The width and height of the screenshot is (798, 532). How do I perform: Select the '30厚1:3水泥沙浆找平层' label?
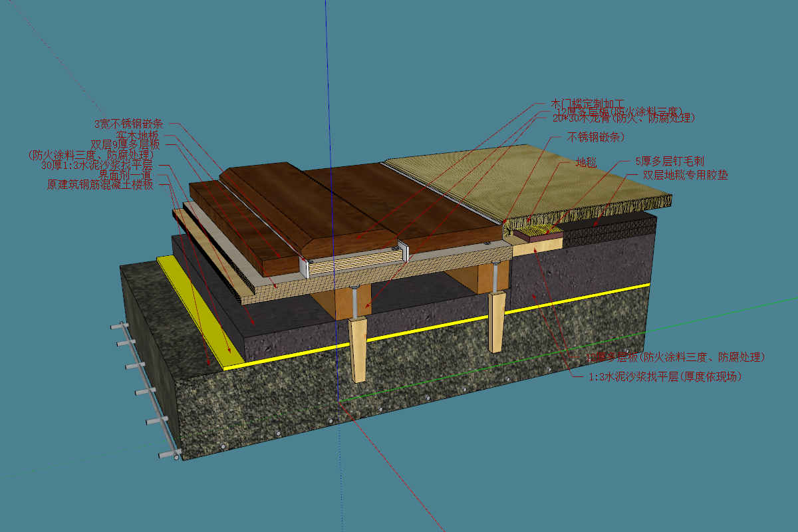coord(97,165)
